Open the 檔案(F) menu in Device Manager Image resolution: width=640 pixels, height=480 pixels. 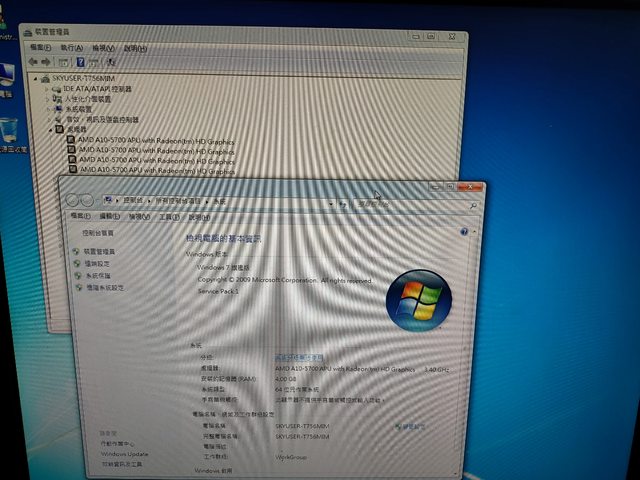click(41, 47)
